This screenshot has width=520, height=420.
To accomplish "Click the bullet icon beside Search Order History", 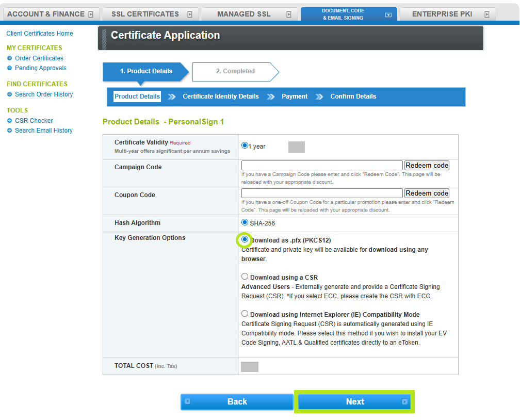I will (9, 94).
